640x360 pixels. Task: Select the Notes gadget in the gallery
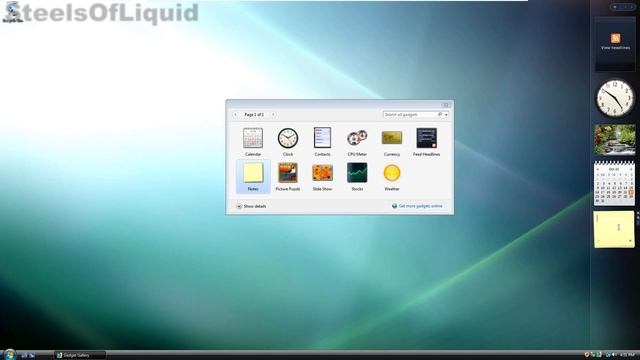coord(253,176)
